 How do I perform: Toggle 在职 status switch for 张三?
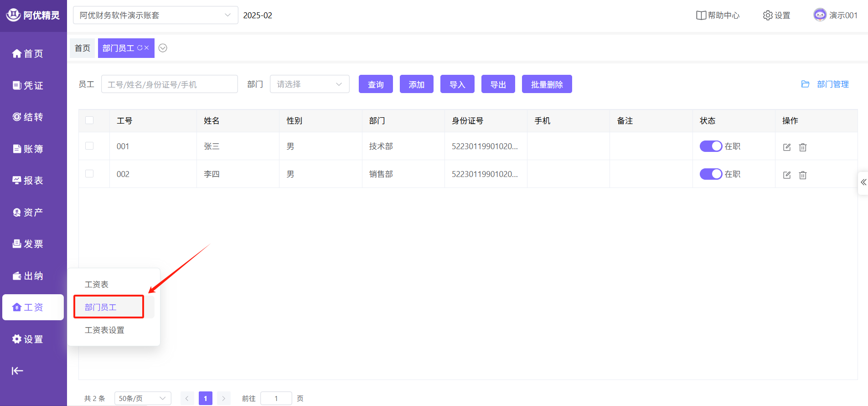point(711,146)
